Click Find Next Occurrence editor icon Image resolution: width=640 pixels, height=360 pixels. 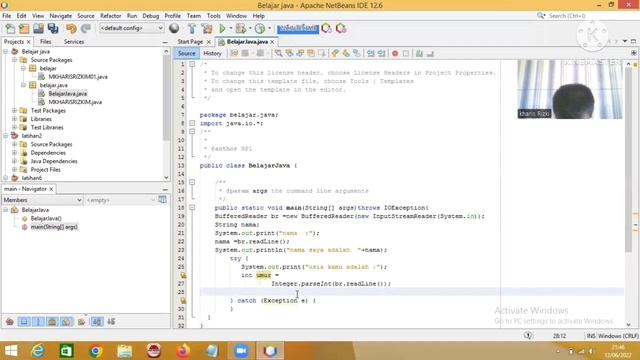(300, 53)
